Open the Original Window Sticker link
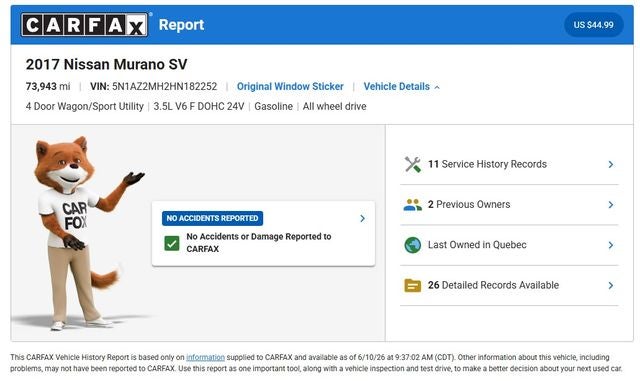The height and width of the screenshot is (381, 640). [x=290, y=87]
